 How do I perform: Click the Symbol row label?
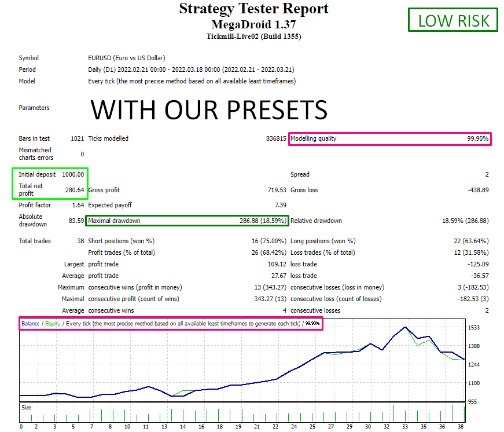coord(28,58)
